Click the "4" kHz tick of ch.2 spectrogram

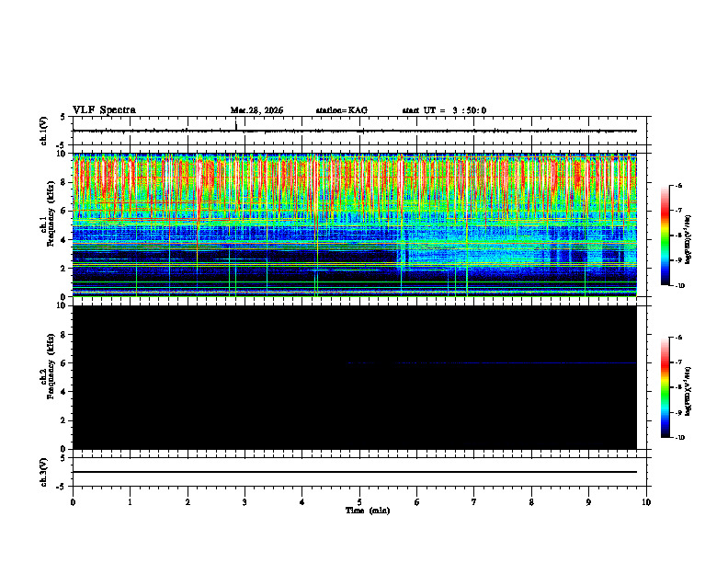point(64,392)
